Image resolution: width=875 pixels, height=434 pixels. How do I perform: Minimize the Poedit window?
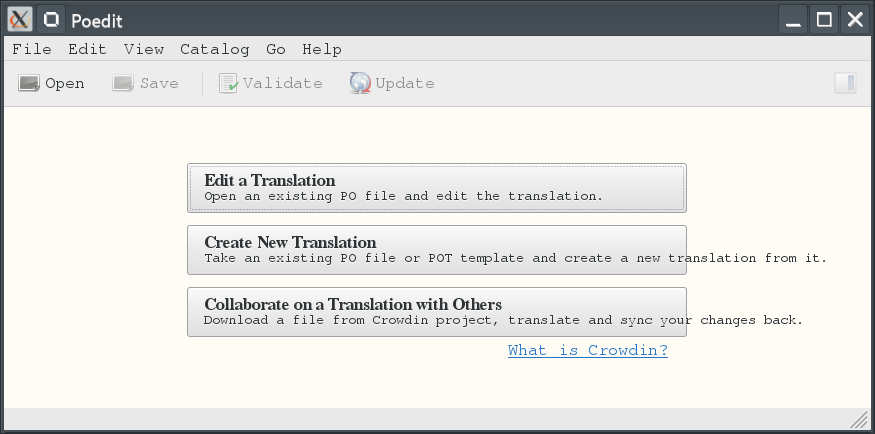[793, 19]
